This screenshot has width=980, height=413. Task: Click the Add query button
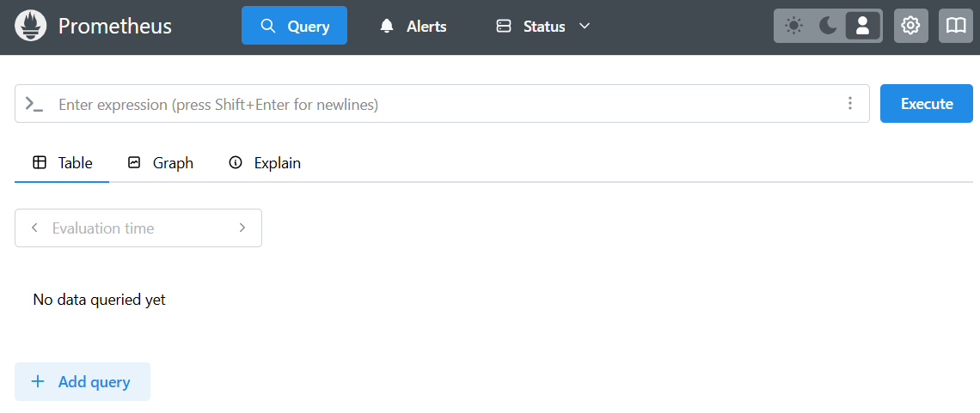pyautogui.click(x=83, y=382)
